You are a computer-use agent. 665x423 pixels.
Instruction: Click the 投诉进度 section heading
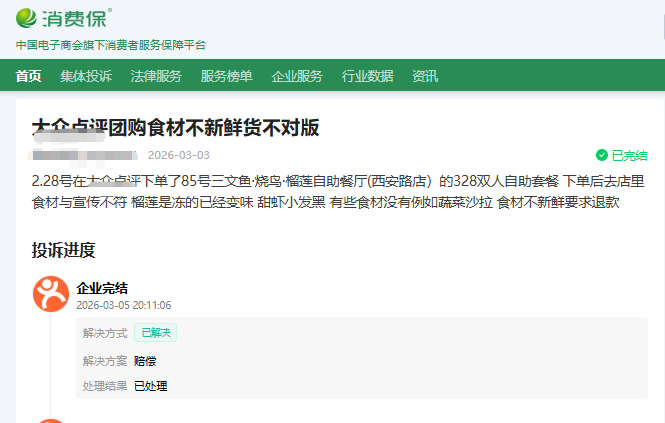click(63, 250)
